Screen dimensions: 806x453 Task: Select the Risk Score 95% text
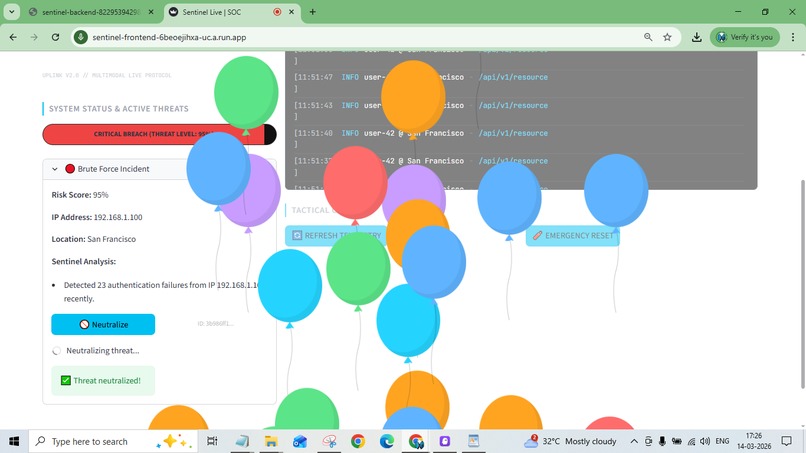pos(80,195)
